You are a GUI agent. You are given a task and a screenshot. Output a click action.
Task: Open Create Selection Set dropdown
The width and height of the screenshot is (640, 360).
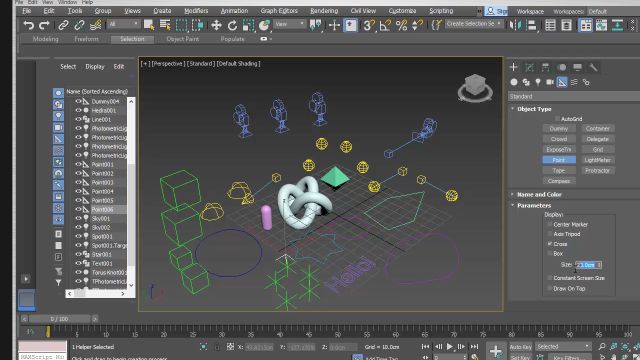473,24
